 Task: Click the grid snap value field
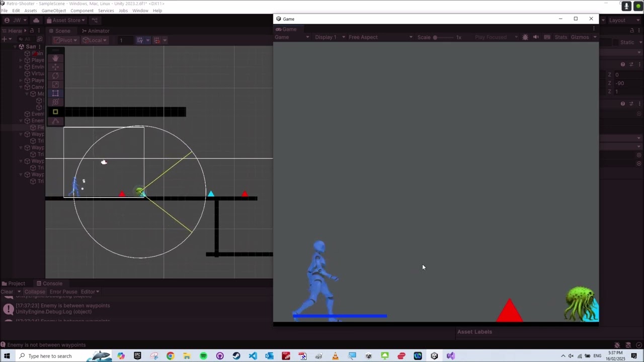126,40
